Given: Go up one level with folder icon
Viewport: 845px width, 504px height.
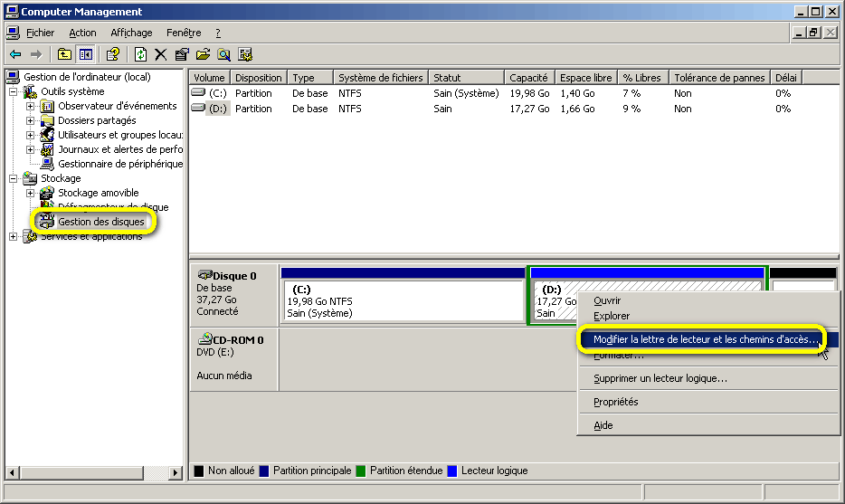Looking at the screenshot, I should 64,54.
